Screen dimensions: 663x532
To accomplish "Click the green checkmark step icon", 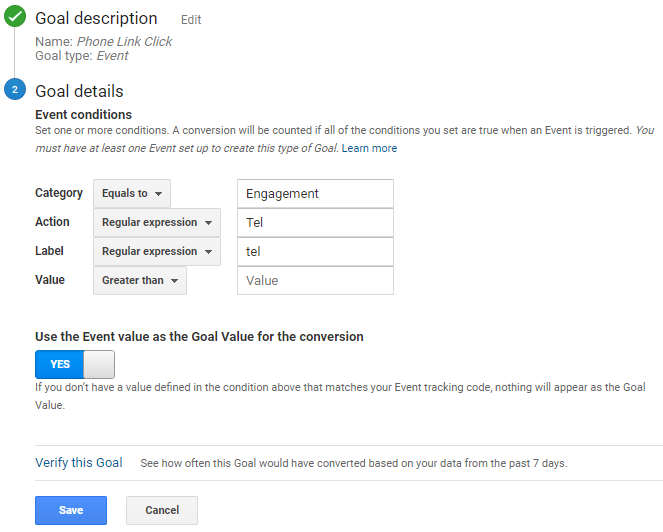I will tap(14, 18).
